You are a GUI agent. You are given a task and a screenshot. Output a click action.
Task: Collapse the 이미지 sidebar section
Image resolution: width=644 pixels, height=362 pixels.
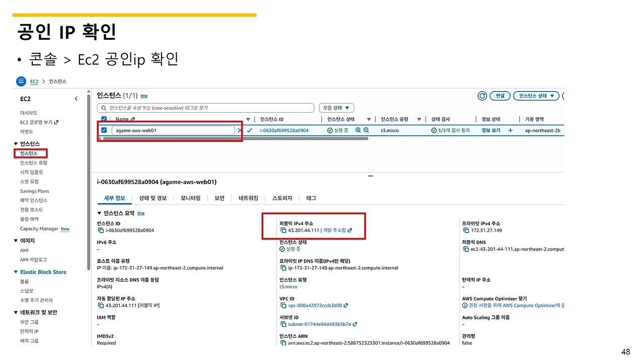point(16,241)
